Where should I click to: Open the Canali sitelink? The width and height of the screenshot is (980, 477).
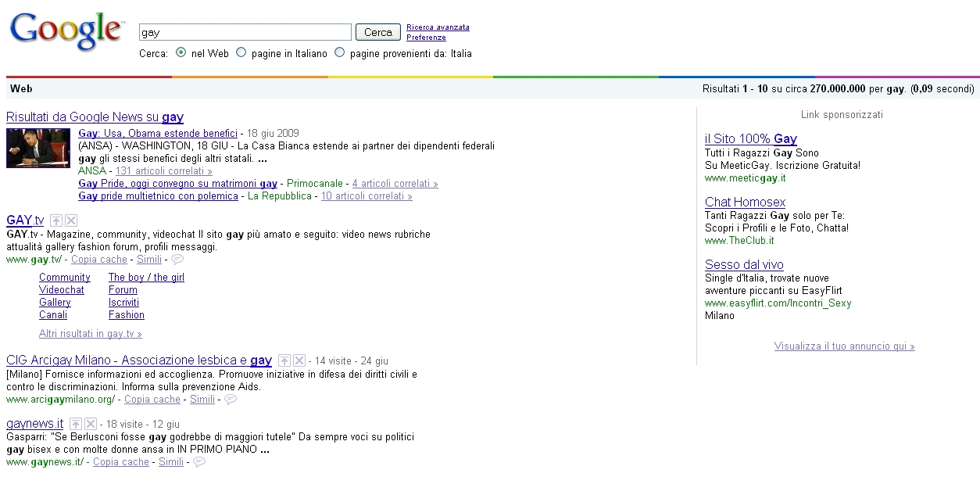point(53,315)
